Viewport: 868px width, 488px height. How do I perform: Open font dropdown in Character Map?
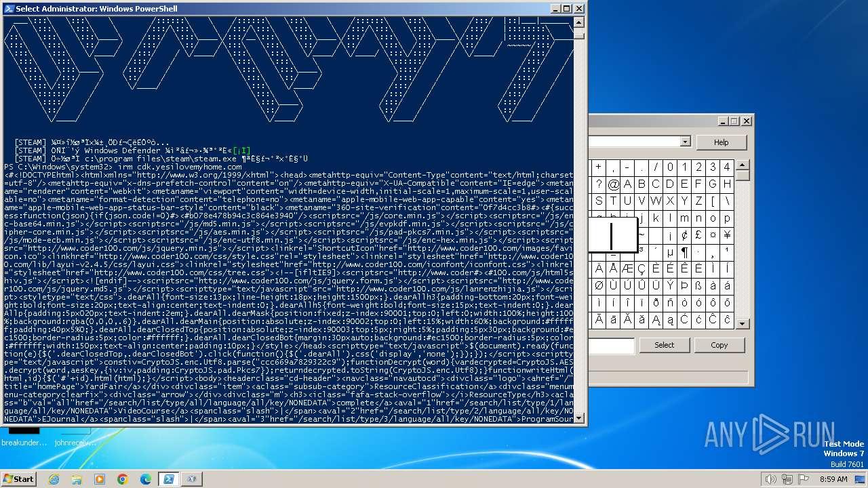[685, 142]
